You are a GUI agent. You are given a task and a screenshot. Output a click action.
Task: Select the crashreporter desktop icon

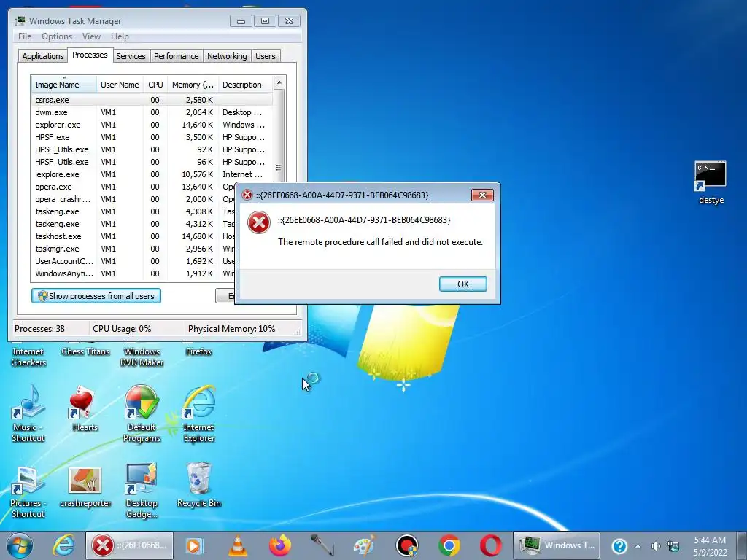(85, 486)
